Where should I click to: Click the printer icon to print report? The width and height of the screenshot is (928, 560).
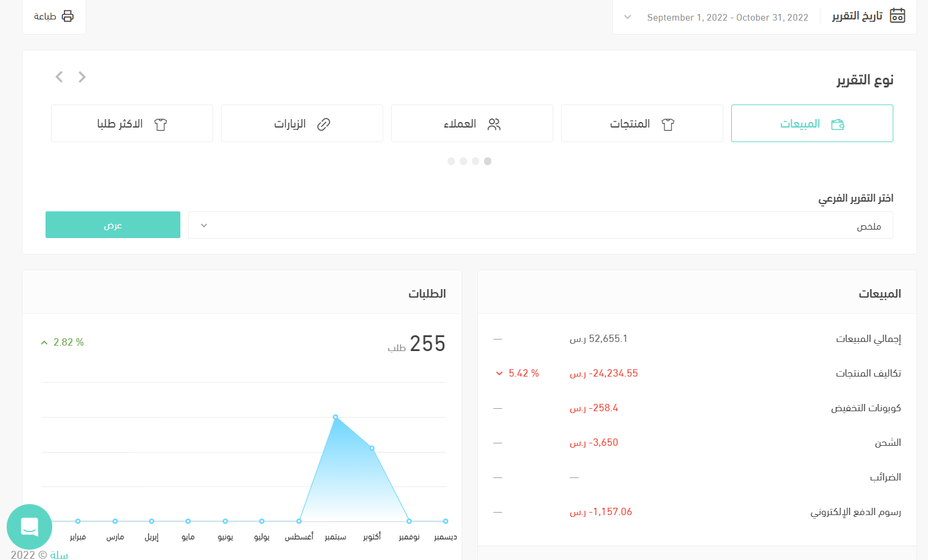click(67, 16)
